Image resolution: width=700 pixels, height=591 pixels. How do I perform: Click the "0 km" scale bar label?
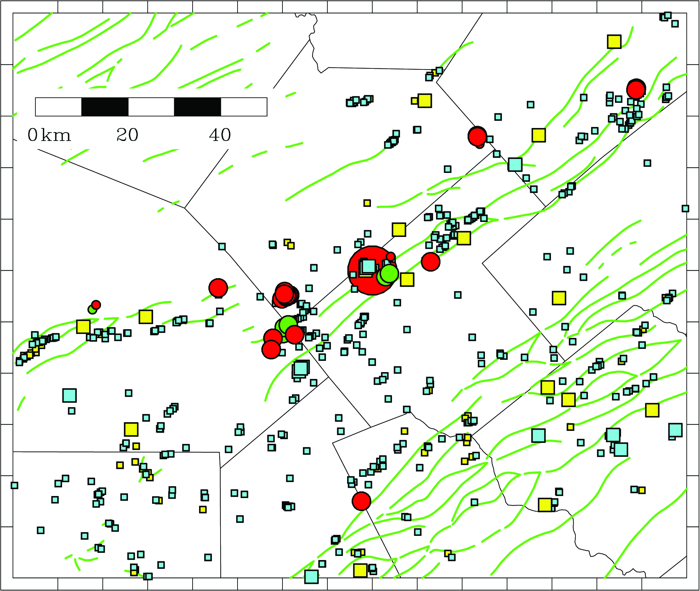pos(49,135)
